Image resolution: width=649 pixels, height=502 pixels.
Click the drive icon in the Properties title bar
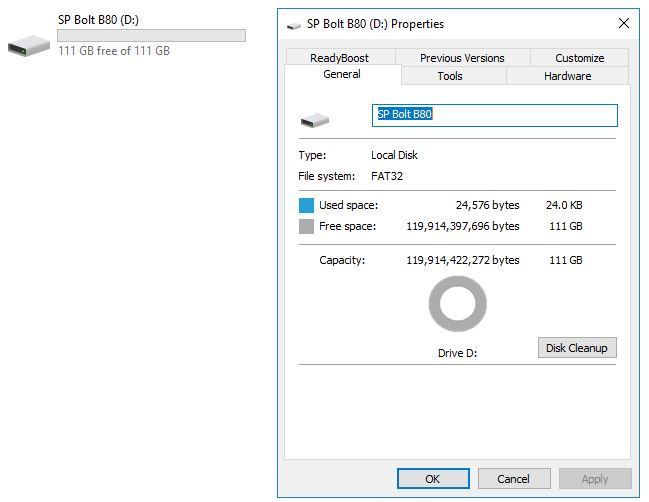tap(293, 25)
